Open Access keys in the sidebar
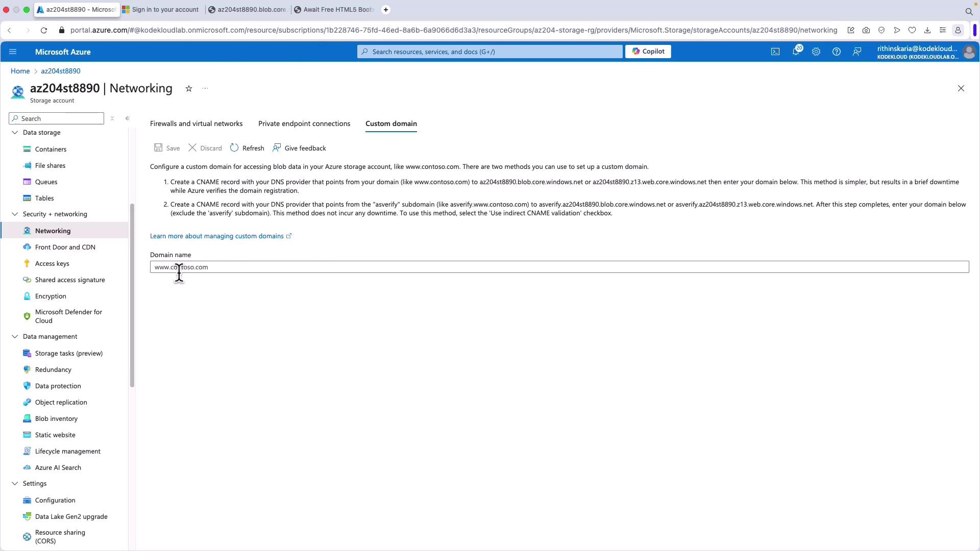Viewport: 980px width, 551px height. click(52, 263)
